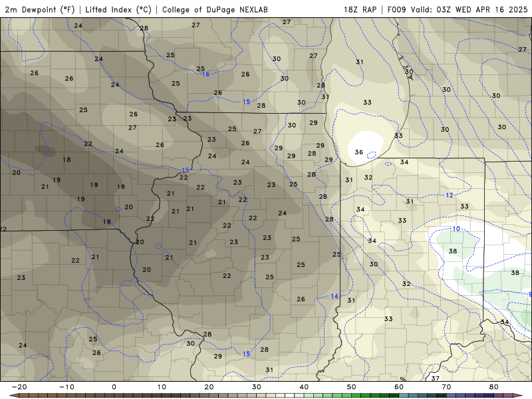Click the 'F009' forecast hour text
This screenshot has width=532, height=399.
(x=396, y=9)
